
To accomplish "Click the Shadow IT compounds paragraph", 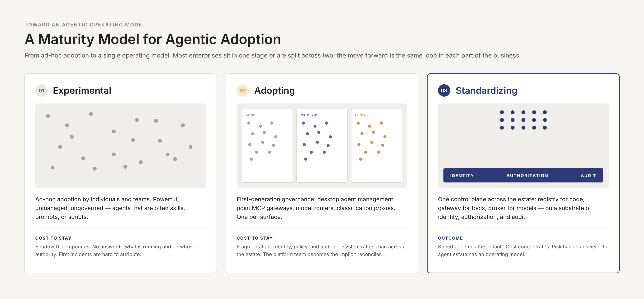I will (x=115, y=250).
